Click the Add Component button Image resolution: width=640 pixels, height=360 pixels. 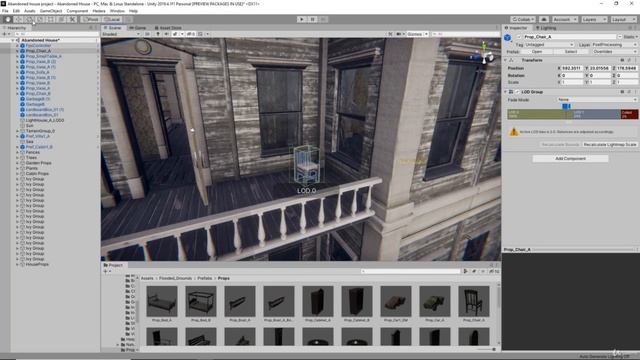point(570,158)
